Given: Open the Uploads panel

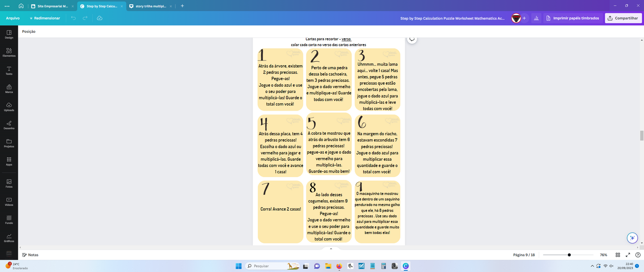Looking at the screenshot, I should 9,107.
